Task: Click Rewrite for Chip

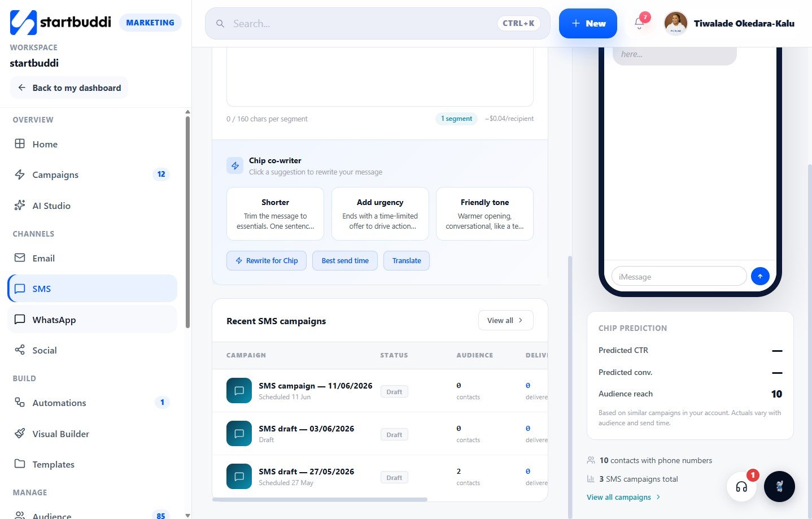Action: pos(267,260)
